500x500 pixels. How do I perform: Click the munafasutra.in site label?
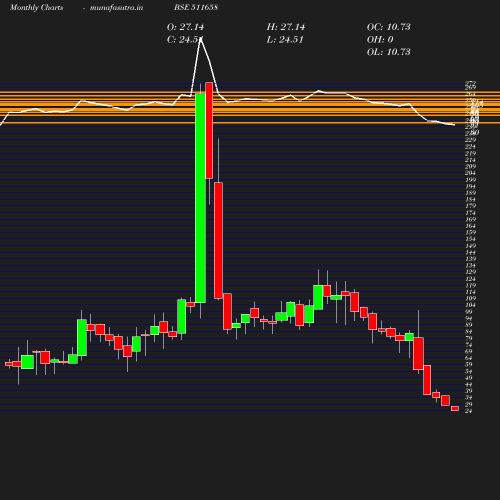click(116, 7)
